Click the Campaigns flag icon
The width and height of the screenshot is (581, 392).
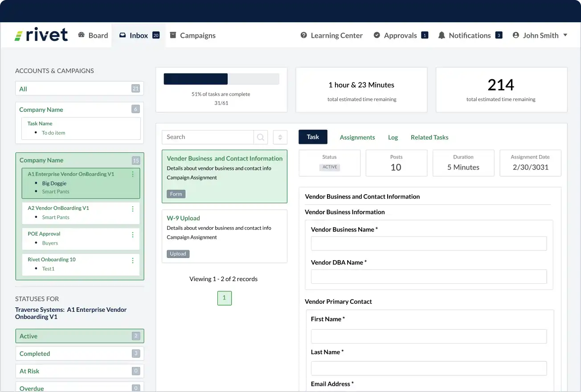[x=172, y=35]
